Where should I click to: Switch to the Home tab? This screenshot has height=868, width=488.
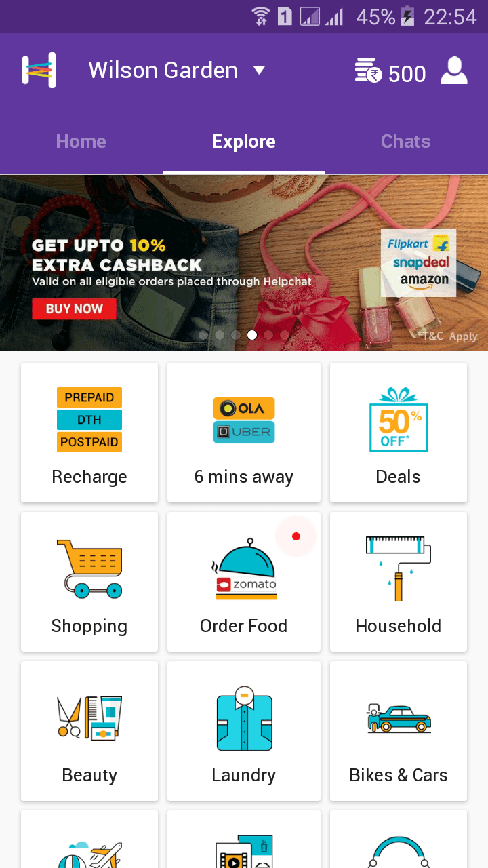click(x=81, y=141)
